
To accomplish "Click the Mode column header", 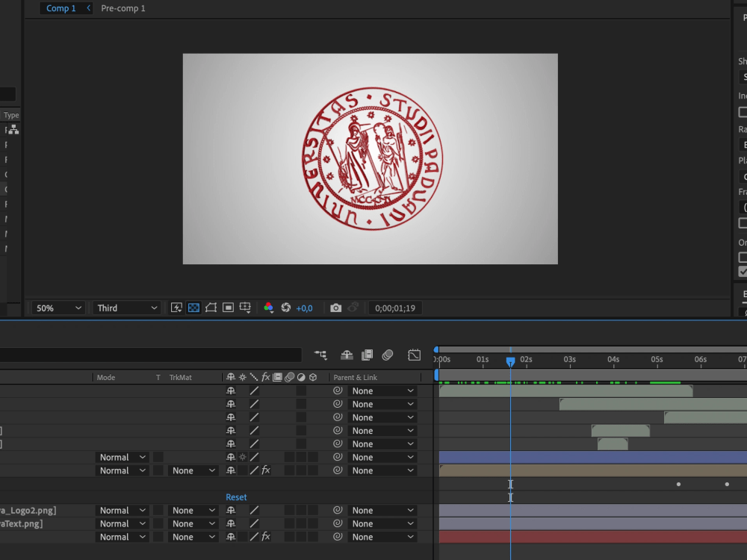I will click(x=106, y=377).
